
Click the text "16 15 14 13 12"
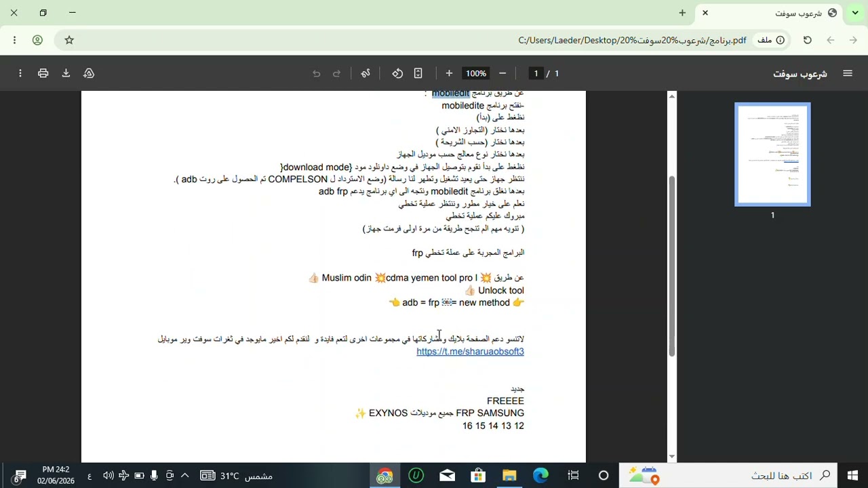click(x=493, y=426)
